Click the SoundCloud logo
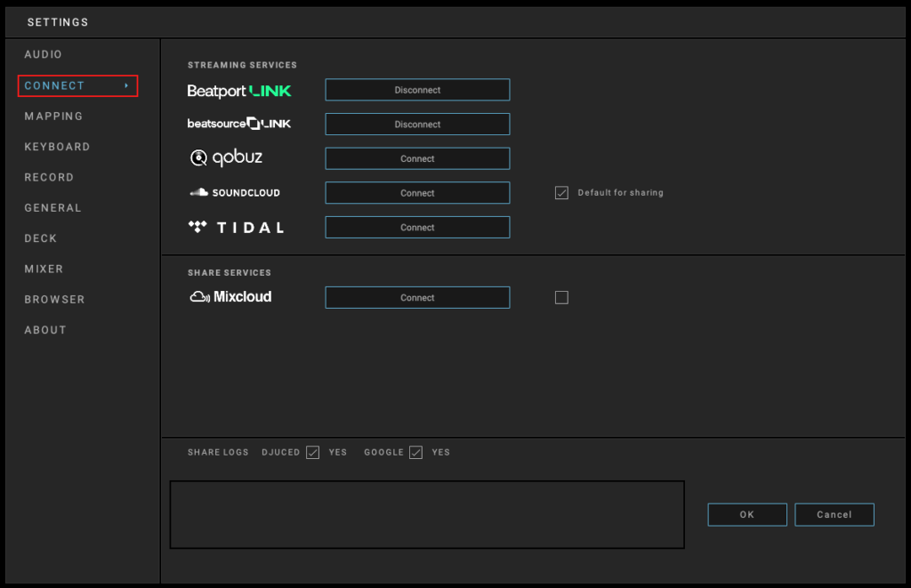 click(x=234, y=192)
